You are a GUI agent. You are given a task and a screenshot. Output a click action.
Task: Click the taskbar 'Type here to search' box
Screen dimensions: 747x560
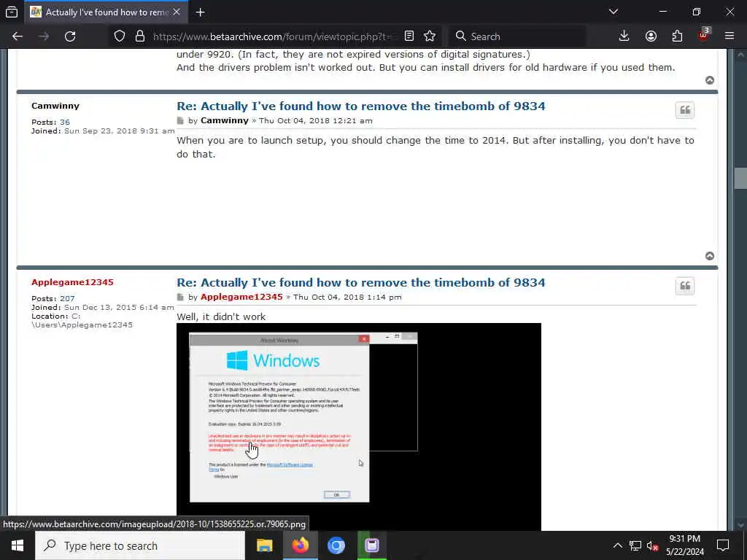pos(140,545)
